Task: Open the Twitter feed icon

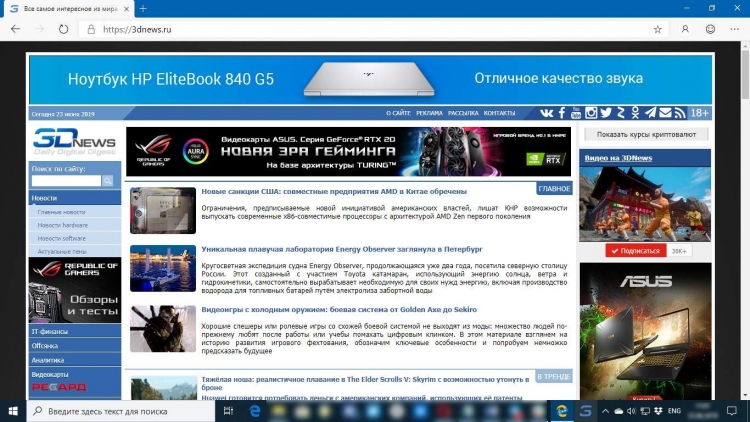Action: tap(606, 113)
